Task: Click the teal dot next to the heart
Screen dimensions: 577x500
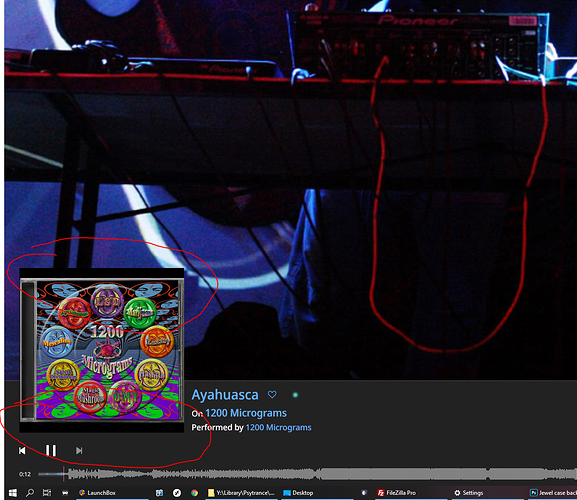Action: [x=295, y=395]
